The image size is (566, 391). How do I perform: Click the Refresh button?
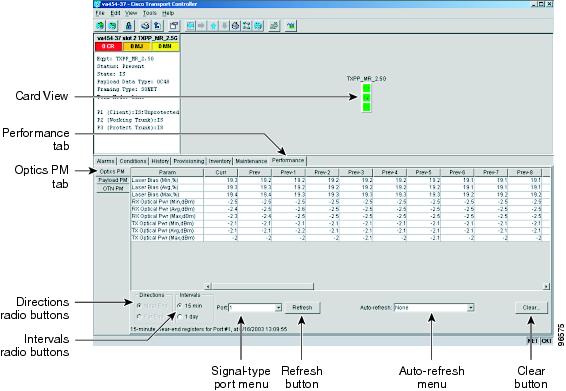coord(302,308)
